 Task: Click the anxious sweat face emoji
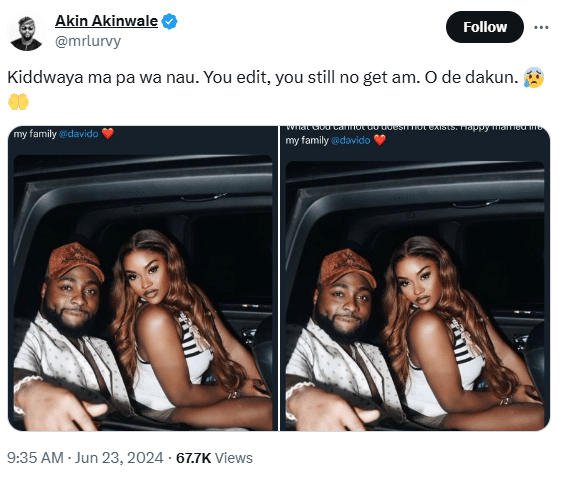[x=534, y=77]
